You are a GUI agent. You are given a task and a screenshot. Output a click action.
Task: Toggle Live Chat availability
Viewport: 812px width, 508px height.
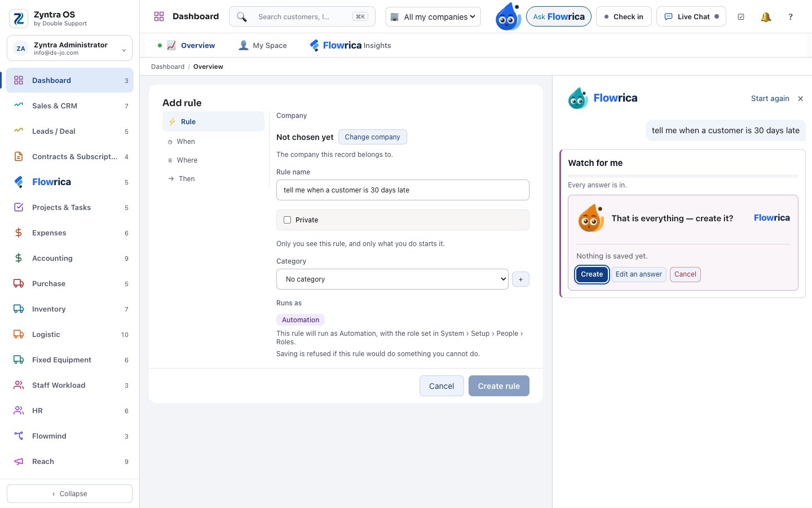691,17
